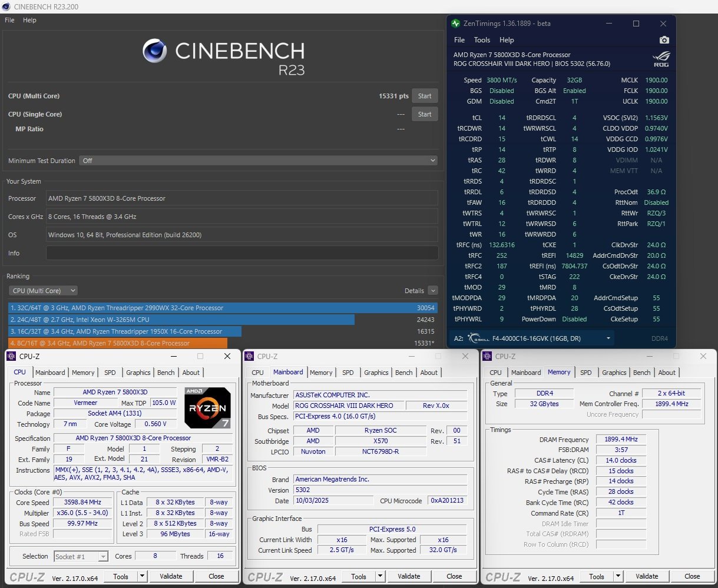Click the Speed 3800 MT/s value in ZenTimings
The image size is (718, 588).
502,80
